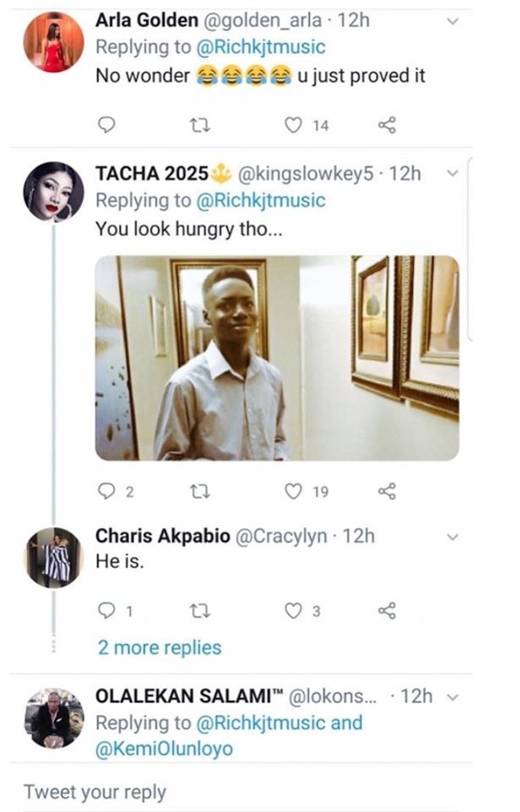This screenshot has width=520, height=812.
Task: Show 2 more replies
Action: 159,648
